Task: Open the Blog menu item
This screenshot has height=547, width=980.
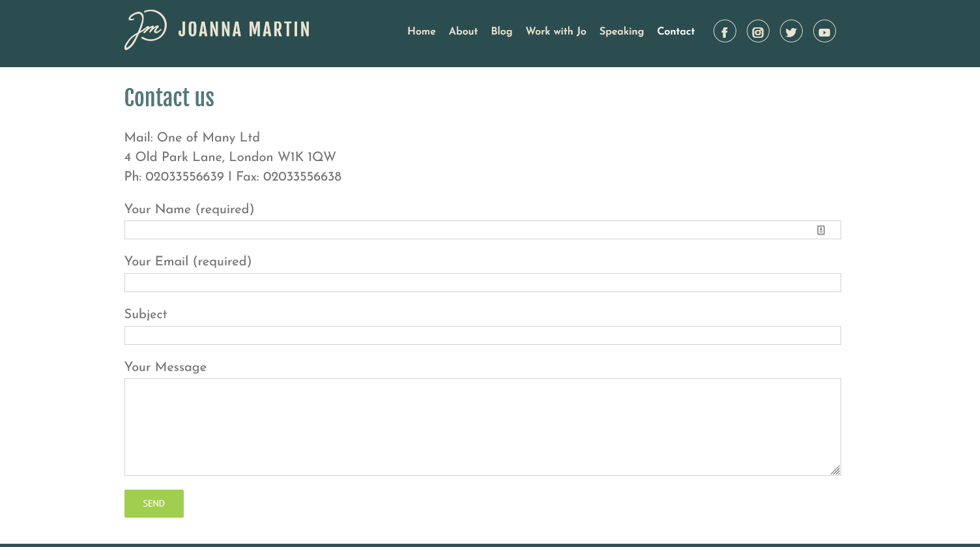Action: [501, 31]
